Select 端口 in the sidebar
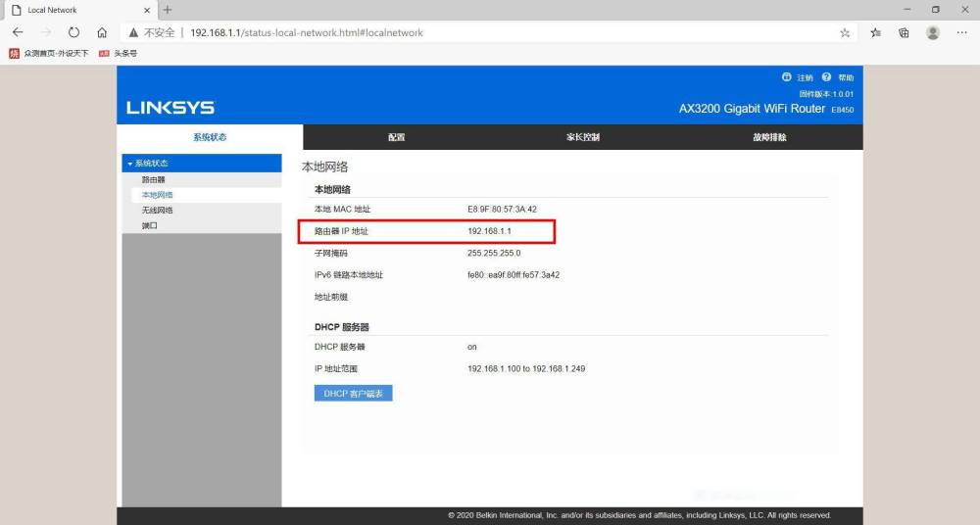 pyautogui.click(x=149, y=225)
